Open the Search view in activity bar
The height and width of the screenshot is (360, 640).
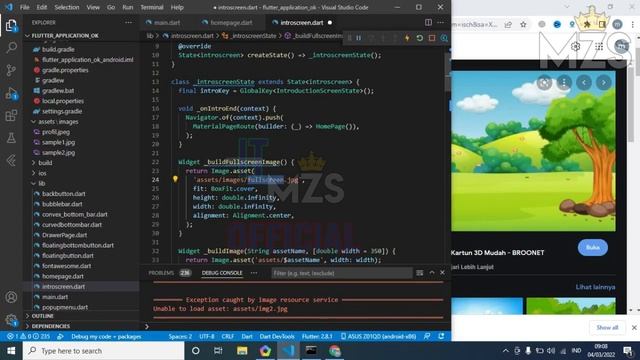tap(11, 47)
